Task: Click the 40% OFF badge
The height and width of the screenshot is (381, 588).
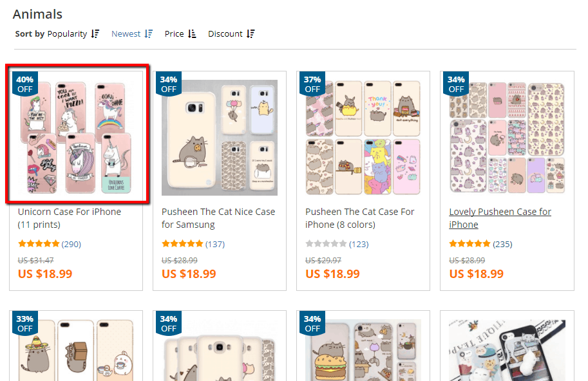Action: [x=25, y=84]
